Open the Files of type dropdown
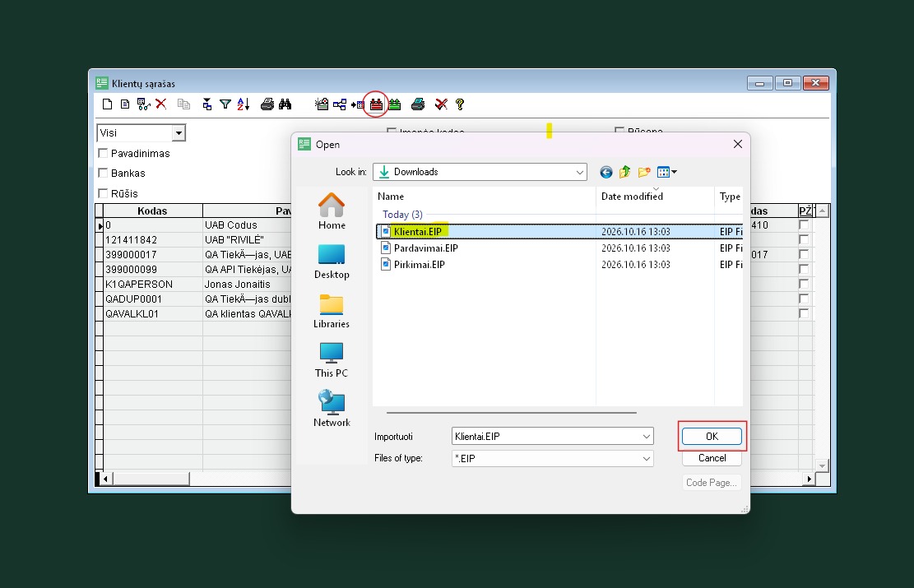914x588 pixels. [x=647, y=459]
